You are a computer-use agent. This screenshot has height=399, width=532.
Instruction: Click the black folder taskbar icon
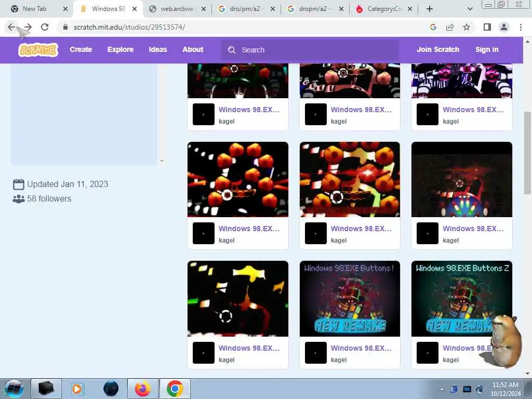(x=46, y=389)
